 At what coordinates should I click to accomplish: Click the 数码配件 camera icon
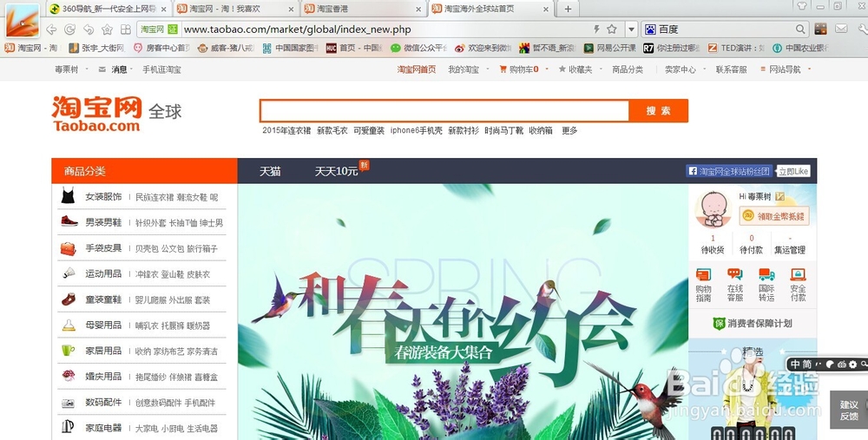tap(68, 403)
